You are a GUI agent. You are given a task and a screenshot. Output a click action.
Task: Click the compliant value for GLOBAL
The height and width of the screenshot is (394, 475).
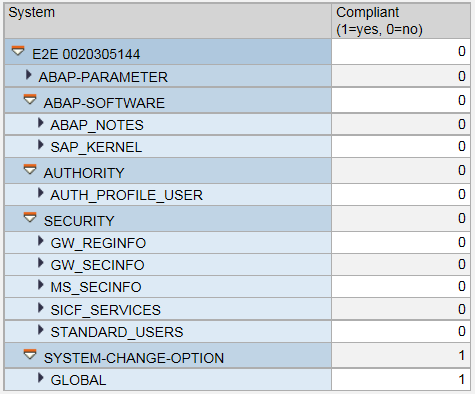[x=401, y=379]
